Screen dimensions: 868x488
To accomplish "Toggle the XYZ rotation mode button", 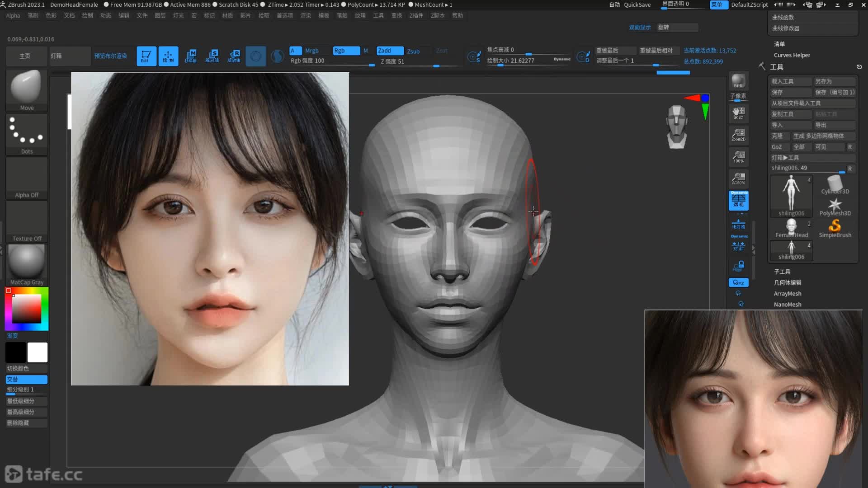I will coord(738,282).
